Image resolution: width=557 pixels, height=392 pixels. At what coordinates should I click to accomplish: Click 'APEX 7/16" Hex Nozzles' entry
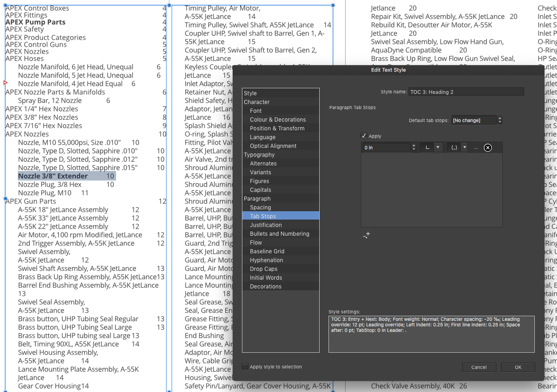pos(43,126)
